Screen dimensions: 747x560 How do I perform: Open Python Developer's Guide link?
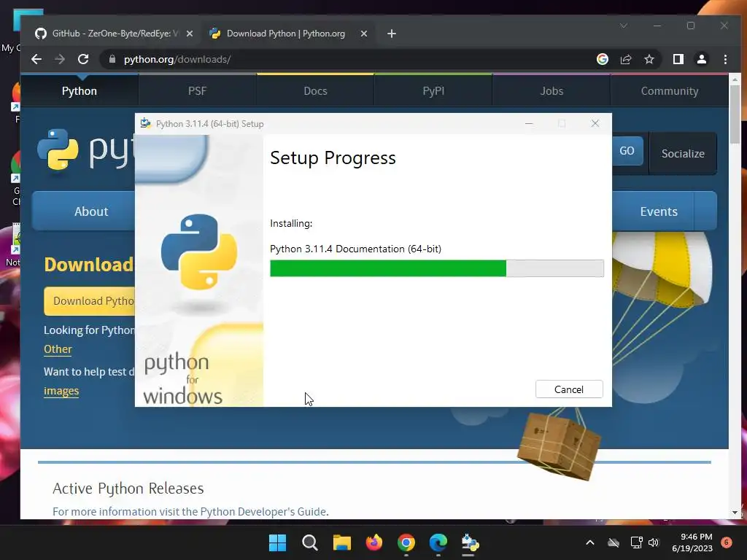263,511
